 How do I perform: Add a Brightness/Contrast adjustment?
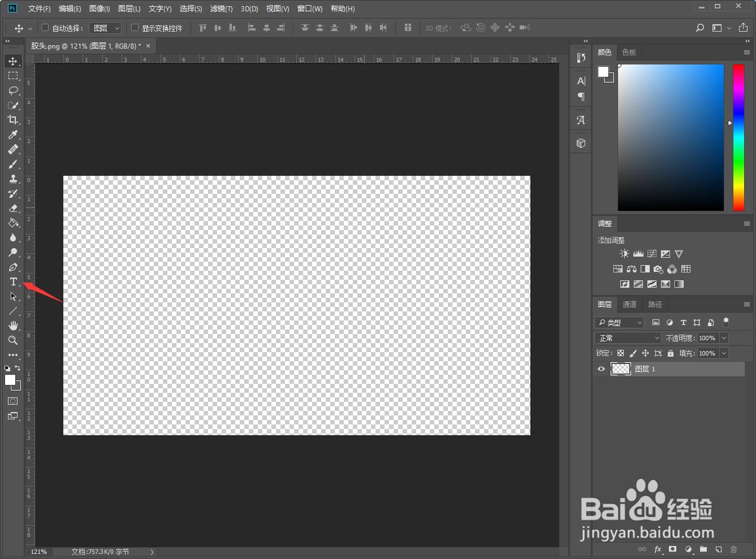point(624,254)
